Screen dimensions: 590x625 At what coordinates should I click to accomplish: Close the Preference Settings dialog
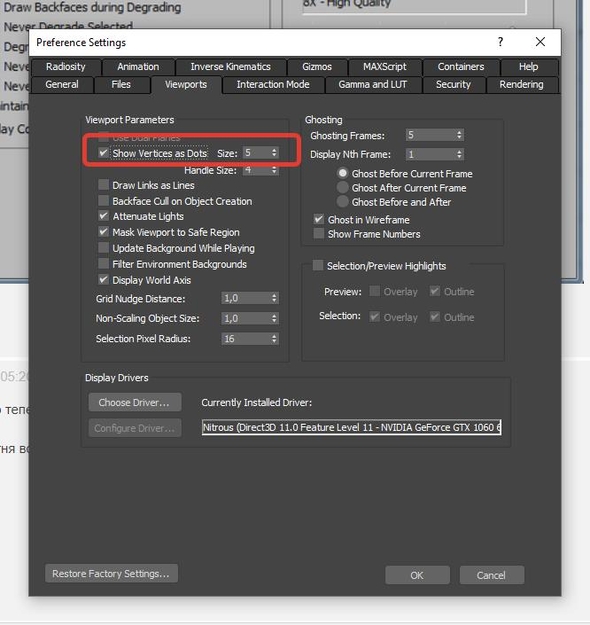[x=540, y=42]
